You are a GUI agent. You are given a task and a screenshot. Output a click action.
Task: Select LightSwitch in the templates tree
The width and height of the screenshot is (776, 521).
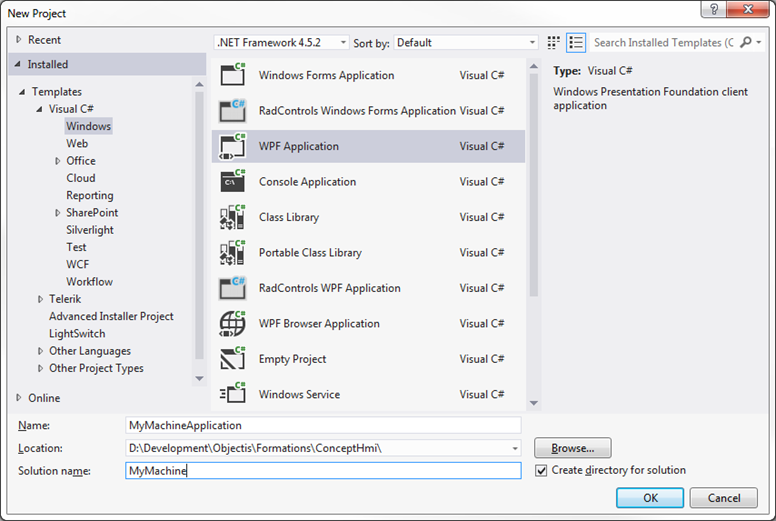click(77, 333)
